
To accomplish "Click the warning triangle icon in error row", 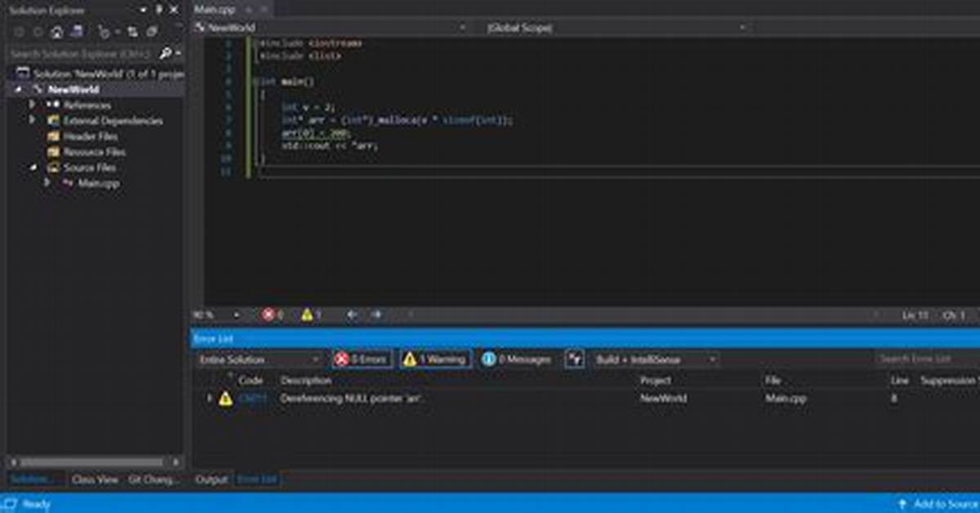I will click(225, 399).
